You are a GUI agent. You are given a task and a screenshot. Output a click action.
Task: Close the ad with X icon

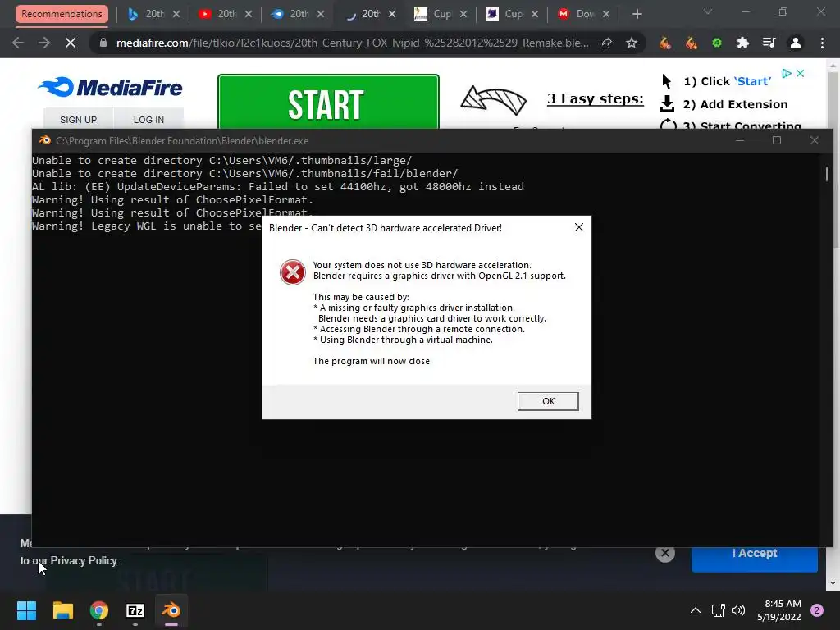[801, 73]
